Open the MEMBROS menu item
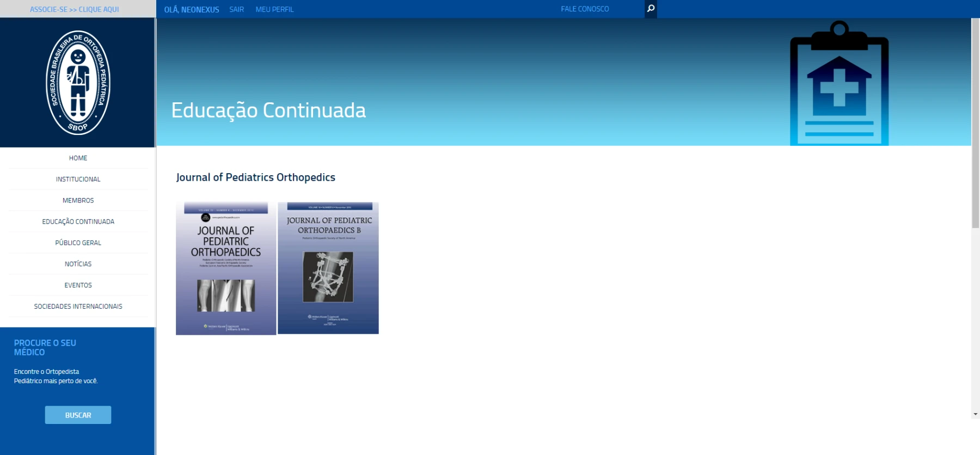Viewport: 980px width, 455px height. click(x=78, y=200)
